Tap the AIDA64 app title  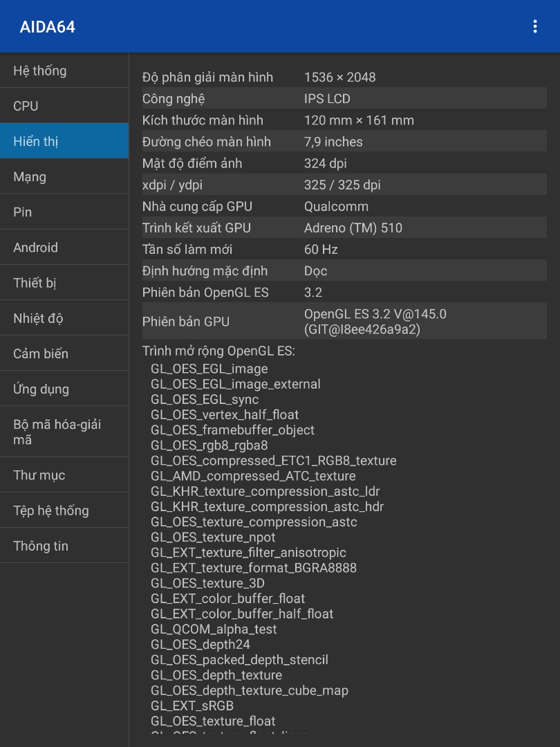[x=48, y=27]
